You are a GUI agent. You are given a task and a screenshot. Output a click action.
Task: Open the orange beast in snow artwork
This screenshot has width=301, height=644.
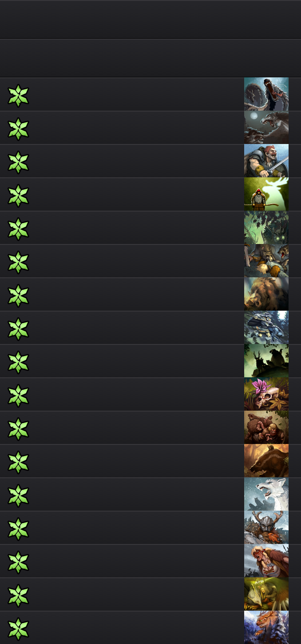pyautogui.click(x=266, y=628)
